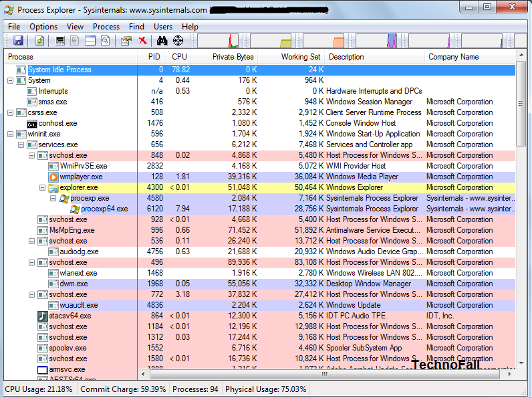Select the wuauclt.exe process row
The height and width of the screenshot is (398, 532).
pyautogui.click(x=259, y=305)
